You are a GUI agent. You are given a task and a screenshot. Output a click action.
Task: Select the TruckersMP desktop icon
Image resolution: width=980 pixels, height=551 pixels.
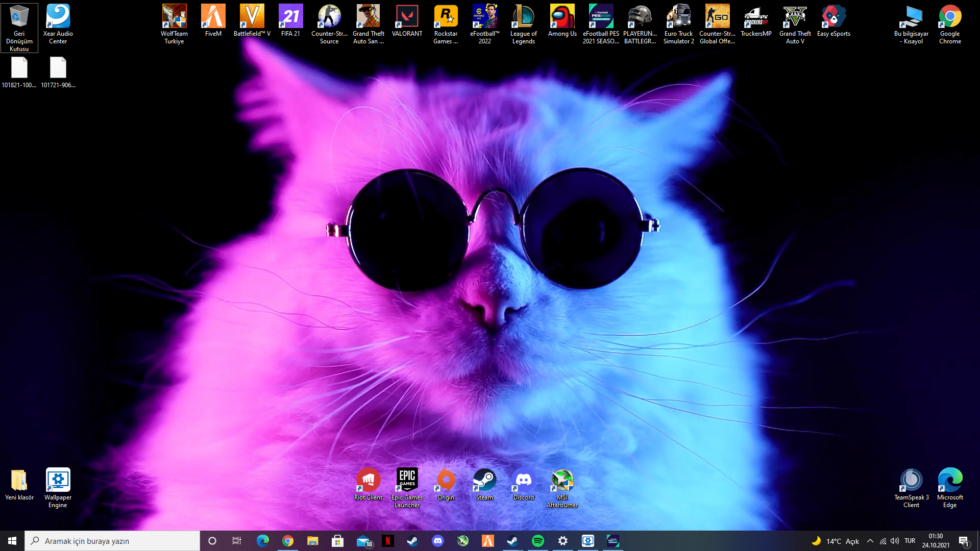tap(756, 20)
